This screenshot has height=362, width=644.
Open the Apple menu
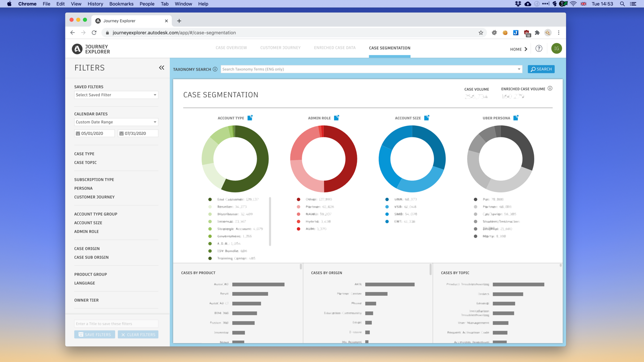pos(9,4)
